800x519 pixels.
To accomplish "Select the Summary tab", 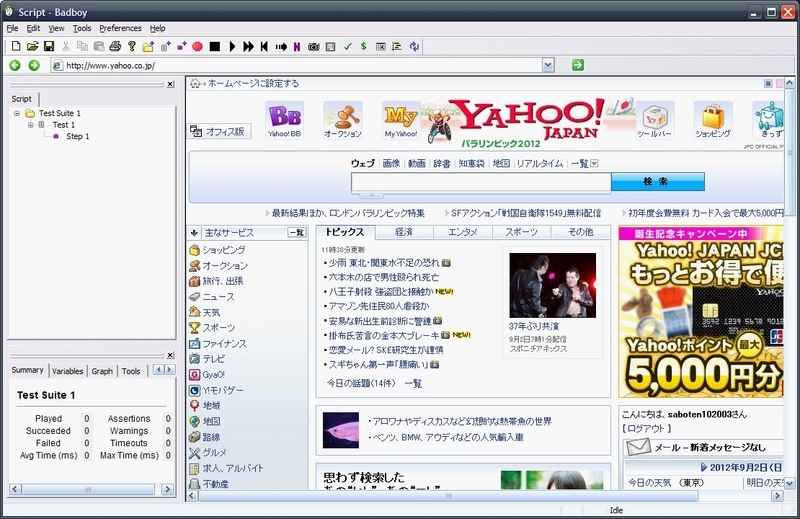I will pyautogui.click(x=28, y=370).
